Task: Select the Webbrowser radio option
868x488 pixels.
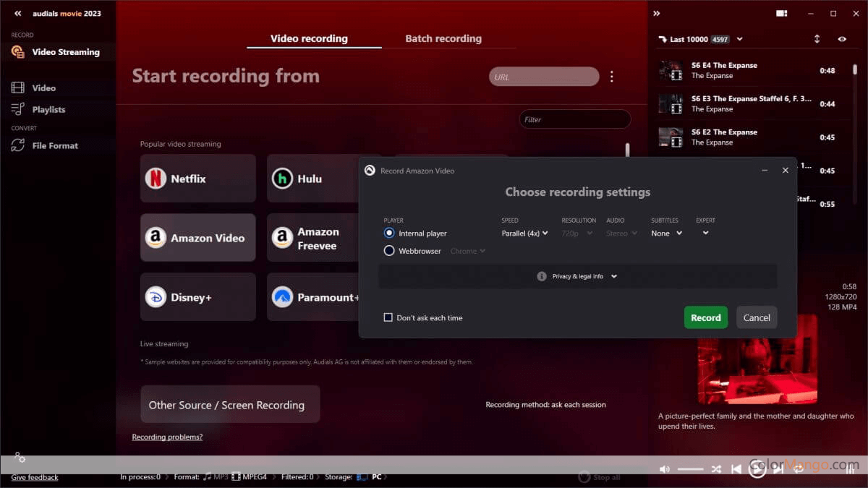Action: tap(389, 251)
